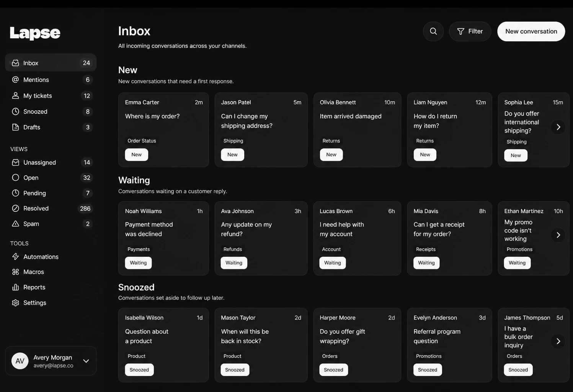Open Evelyn Anderson's referral program card
The image size is (573, 392).
pos(449,345)
